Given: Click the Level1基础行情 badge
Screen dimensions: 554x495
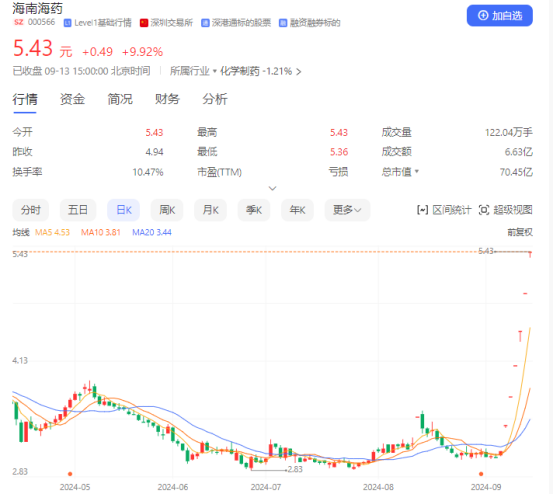Looking at the screenshot, I should point(98,23).
